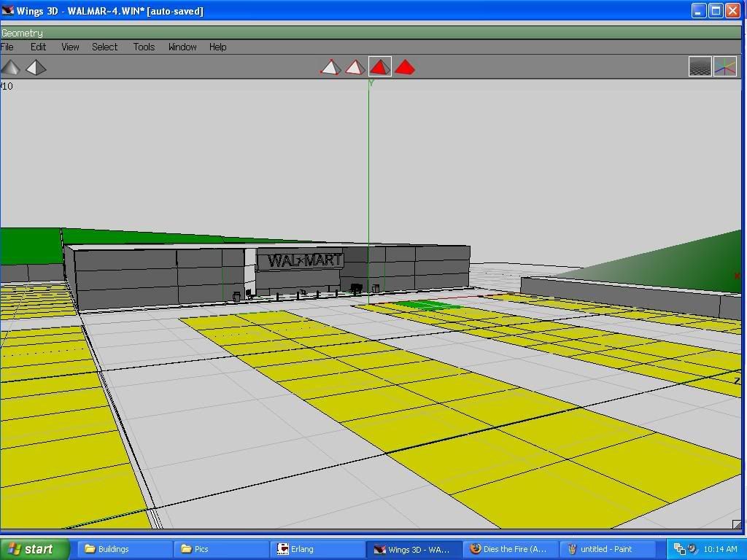
Task: Open the Window menu
Action: click(182, 47)
